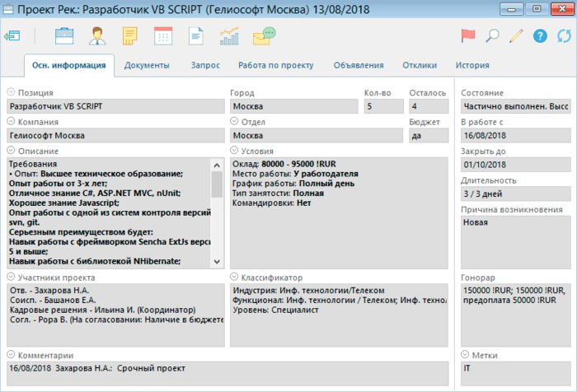Open the bar chart statistics icon
This screenshot has height=392, width=577.
pos(229,36)
